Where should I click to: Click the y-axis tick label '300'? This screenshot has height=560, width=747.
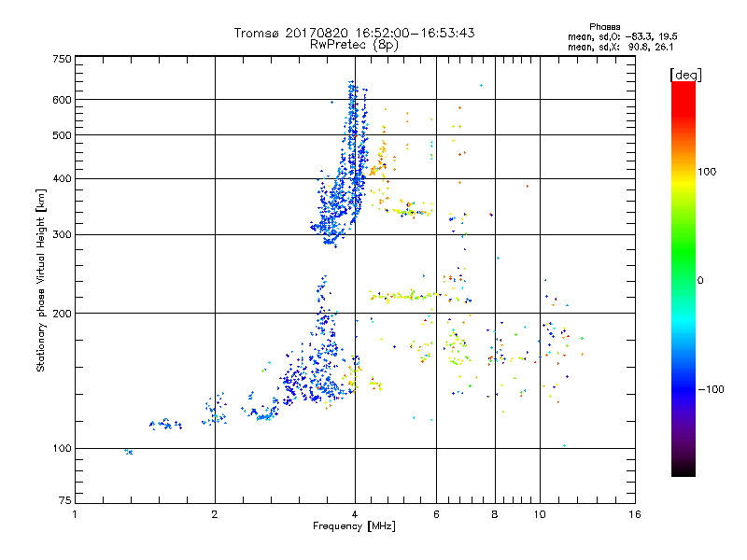[62, 235]
